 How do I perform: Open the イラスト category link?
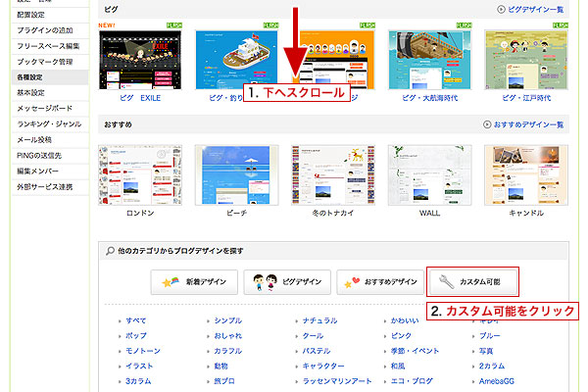click(x=139, y=366)
